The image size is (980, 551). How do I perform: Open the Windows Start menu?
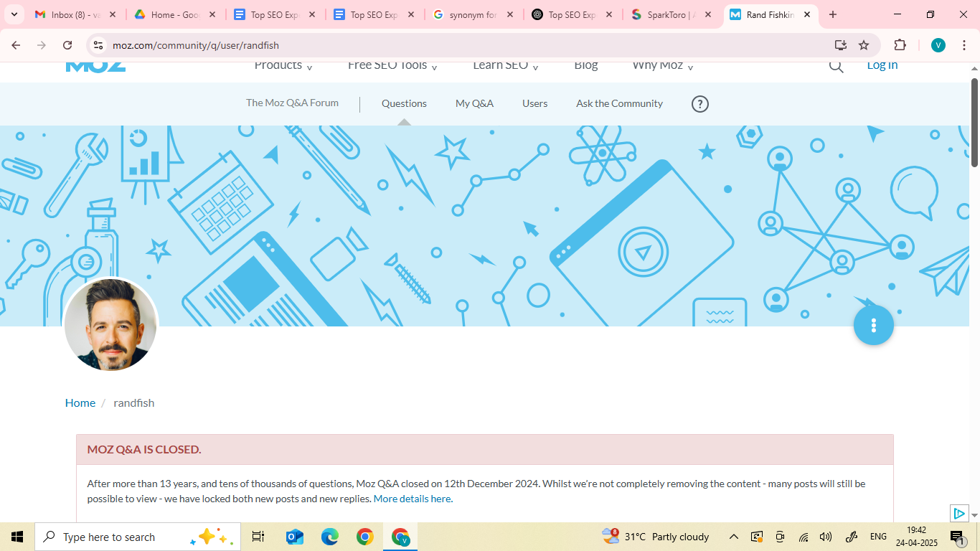(17, 537)
